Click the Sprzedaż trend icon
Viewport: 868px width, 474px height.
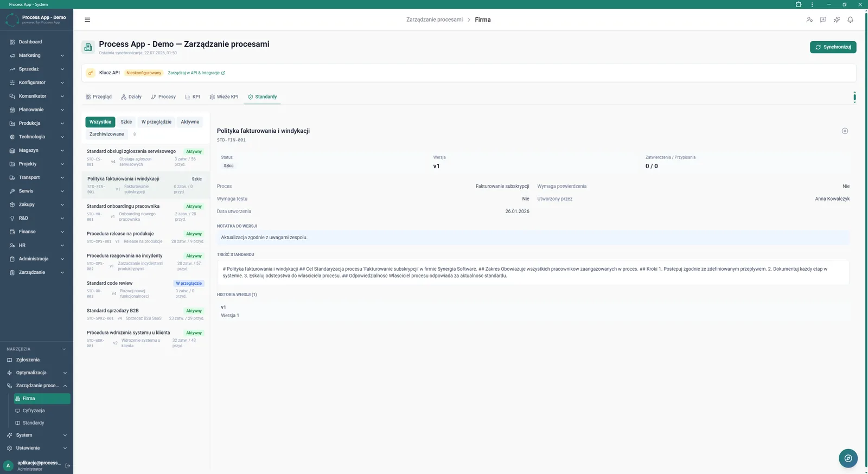[x=12, y=69]
